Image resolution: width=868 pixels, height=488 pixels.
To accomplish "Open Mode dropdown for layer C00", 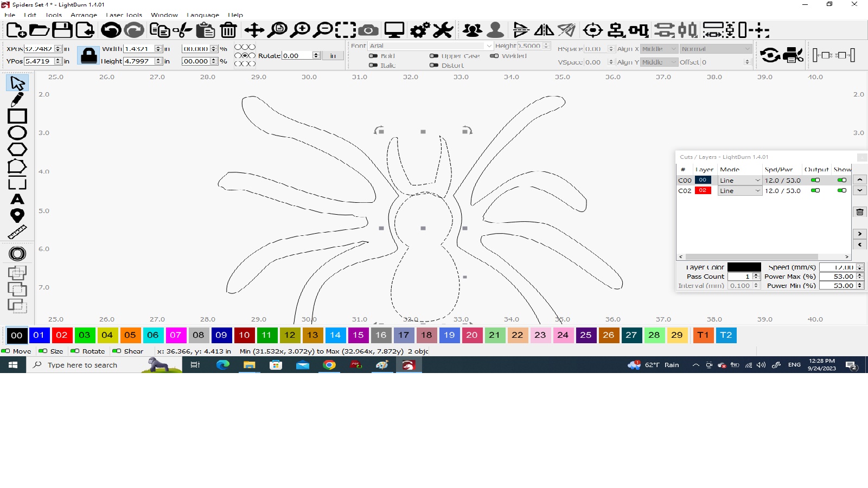I will click(x=740, y=181).
